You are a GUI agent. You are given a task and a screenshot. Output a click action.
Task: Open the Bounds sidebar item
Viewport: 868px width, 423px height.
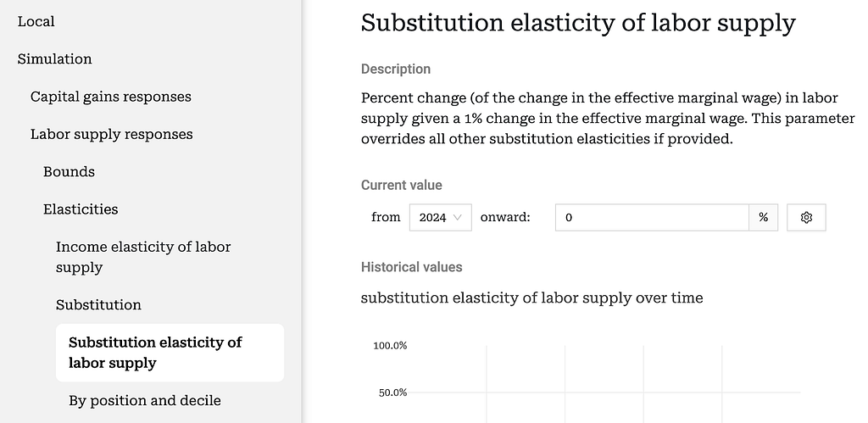(69, 171)
